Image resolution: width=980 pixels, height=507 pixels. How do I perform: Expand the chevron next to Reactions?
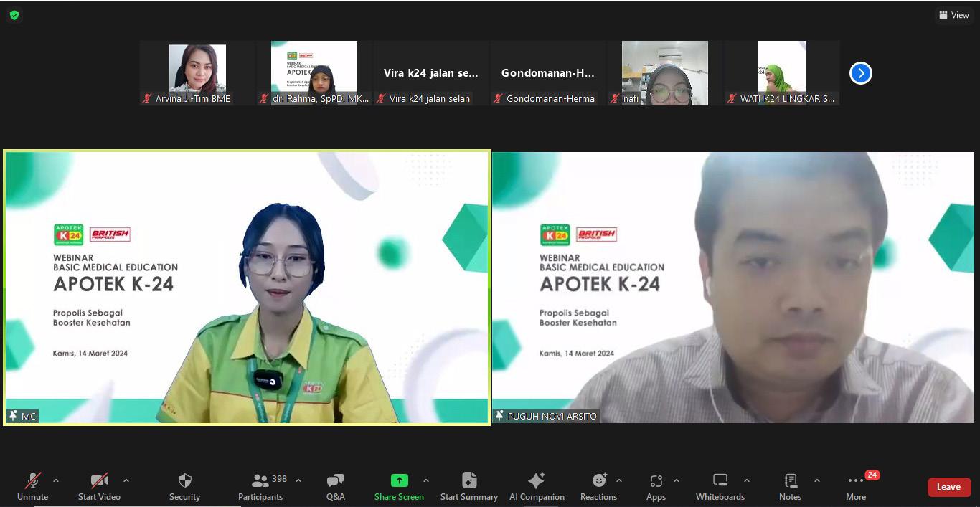[x=619, y=480]
